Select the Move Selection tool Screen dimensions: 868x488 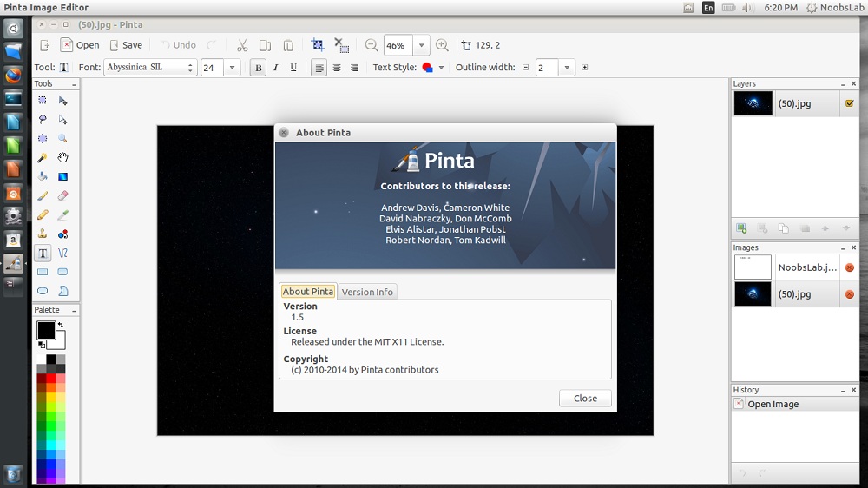coord(62,120)
